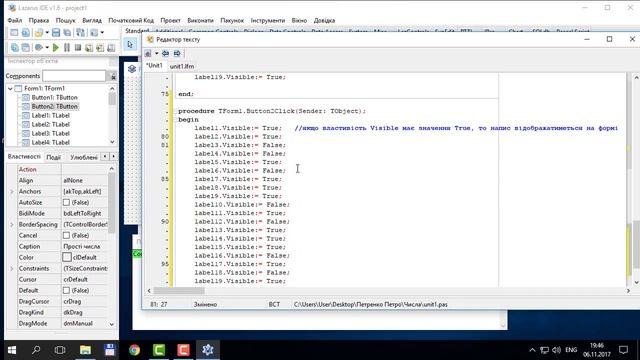The image size is (640, 360).
Task: Click the Align property value alNone
Action: point(73,180)
